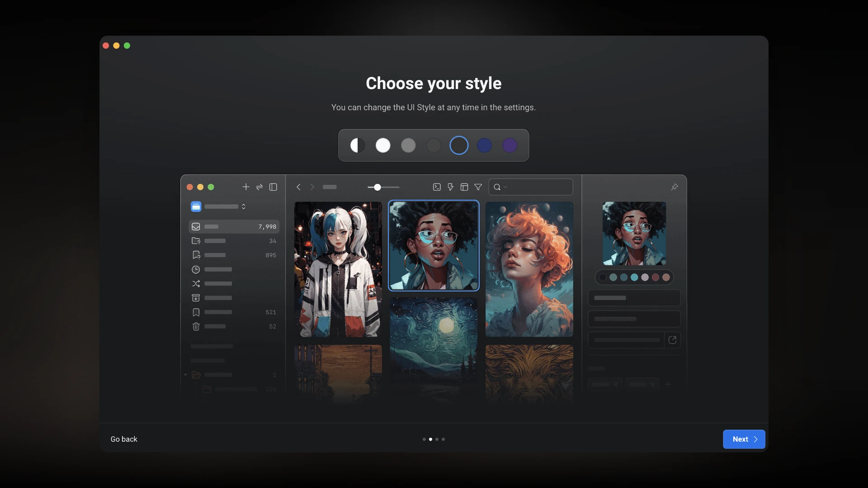
Task: Toggle the sidebar panel icon in preview
Action: pos(273,187)
